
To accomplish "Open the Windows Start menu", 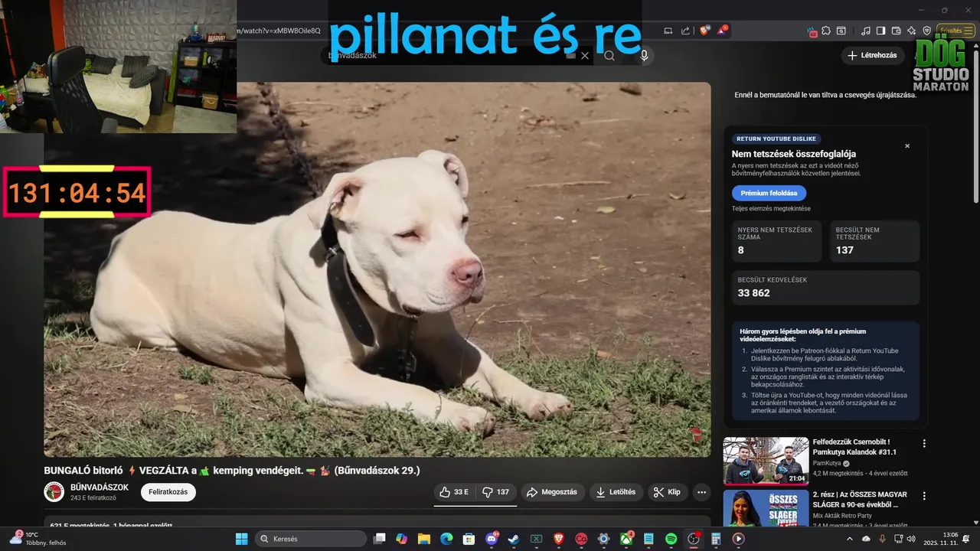I will (x=241, y=539).
